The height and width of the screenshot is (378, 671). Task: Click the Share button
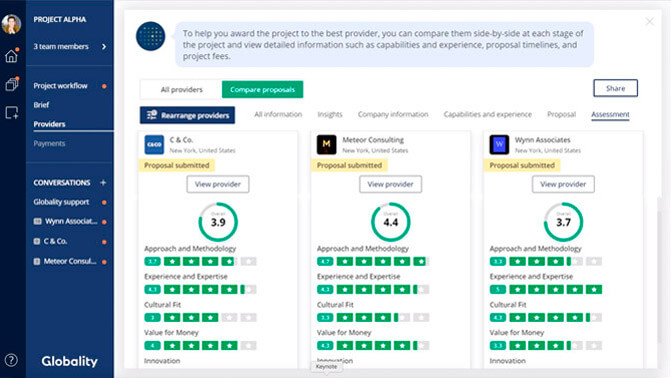(615, 88)
